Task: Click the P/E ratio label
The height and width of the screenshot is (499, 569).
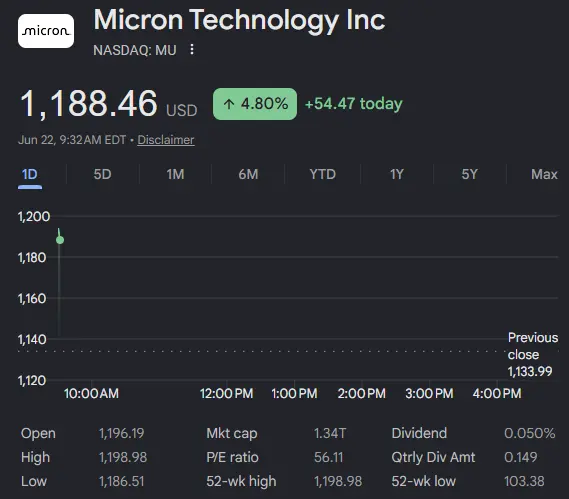Action: coord(232,457)
